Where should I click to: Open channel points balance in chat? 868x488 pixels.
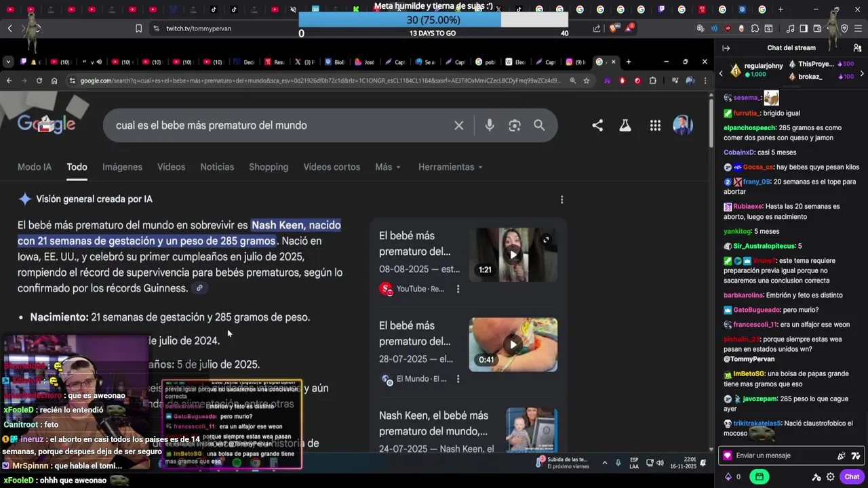tap(733, 477)
